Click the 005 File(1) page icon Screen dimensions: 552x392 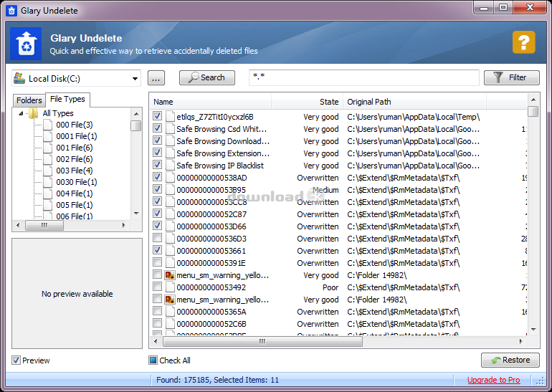click(x=47, y=205)
